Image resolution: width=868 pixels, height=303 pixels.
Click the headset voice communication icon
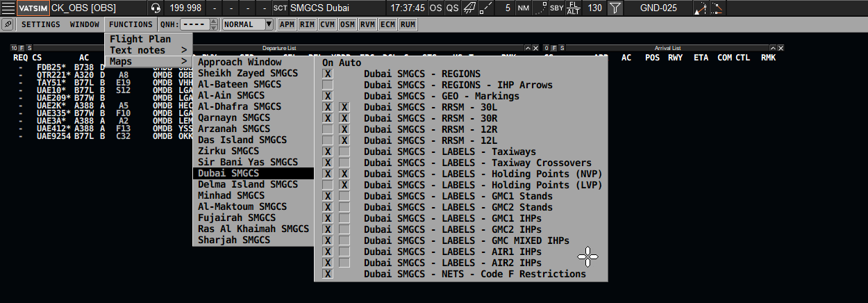(x=156, y=8)
